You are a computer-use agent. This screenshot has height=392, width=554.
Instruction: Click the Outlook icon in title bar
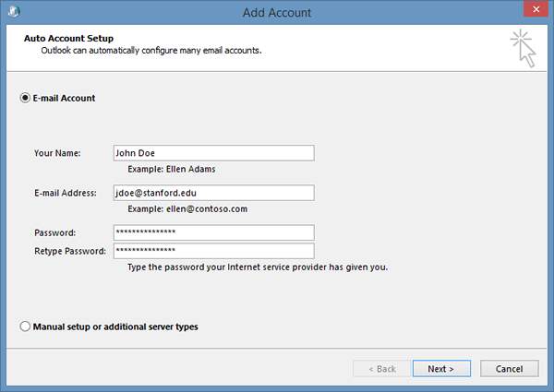coord(13,13)
